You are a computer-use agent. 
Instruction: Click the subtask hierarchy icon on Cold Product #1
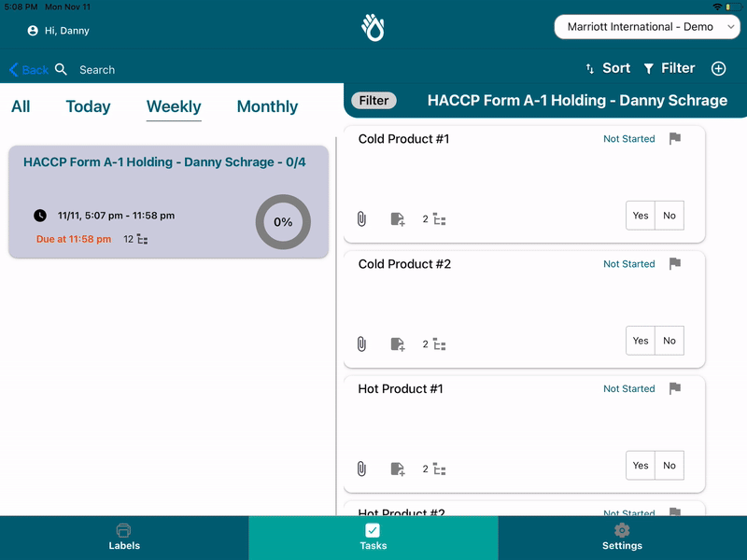click(x=440, y=219)
